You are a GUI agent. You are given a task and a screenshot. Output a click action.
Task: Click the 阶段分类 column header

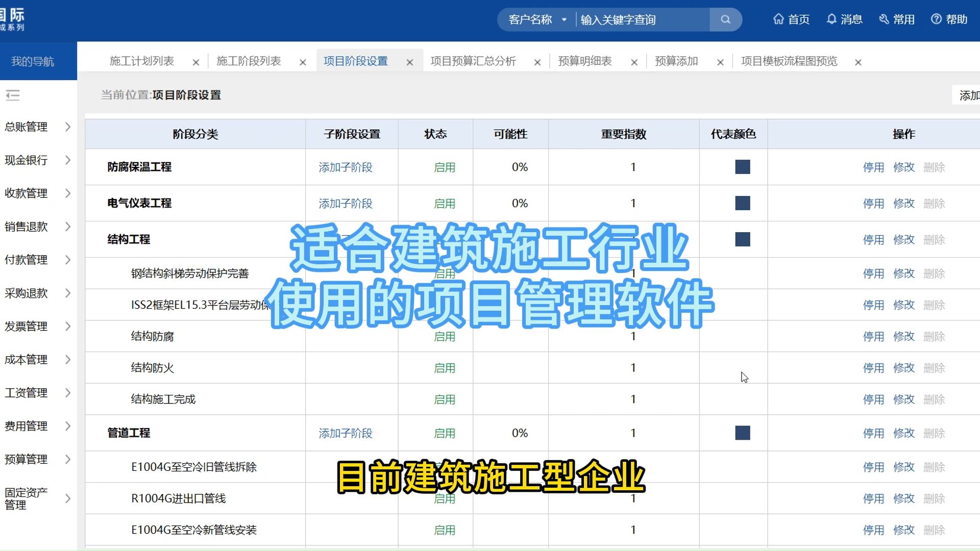click(195, 134)
